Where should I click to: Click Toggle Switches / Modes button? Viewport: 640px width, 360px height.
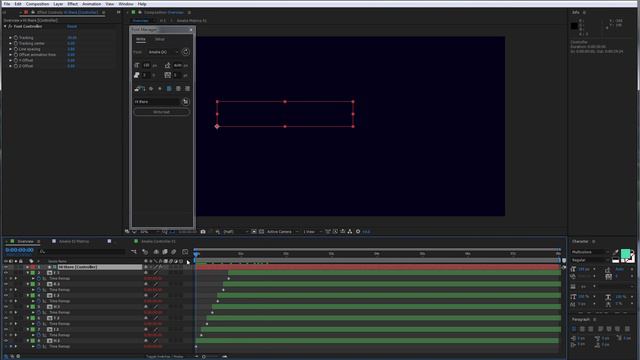[x=164, y=357]
